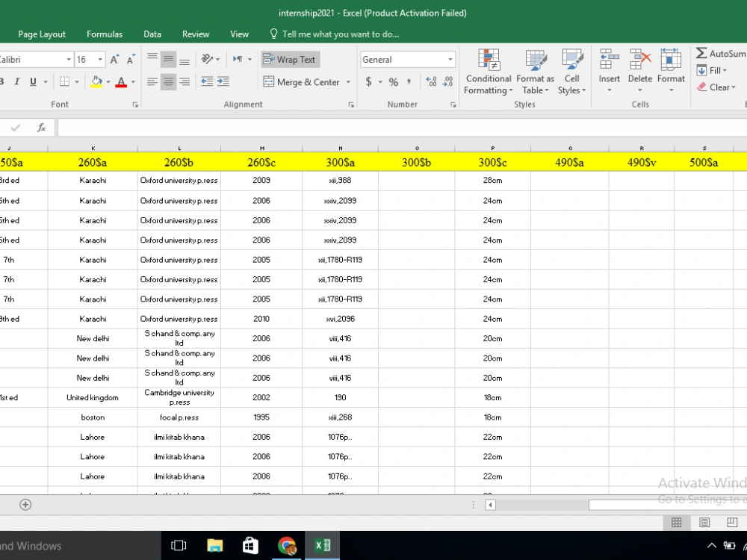Select Top Align icon
747x560 pixels.
point(152,59)
